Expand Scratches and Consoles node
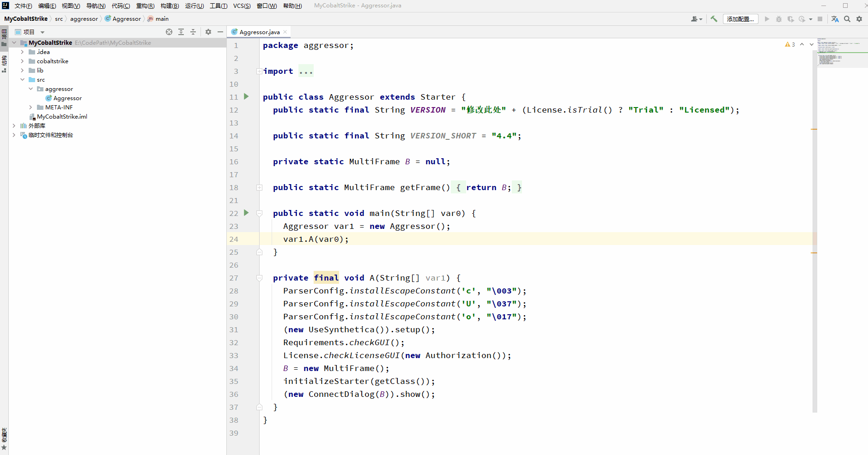The width and height of the screenshot is (868, 455). click(x=14, y=135)
